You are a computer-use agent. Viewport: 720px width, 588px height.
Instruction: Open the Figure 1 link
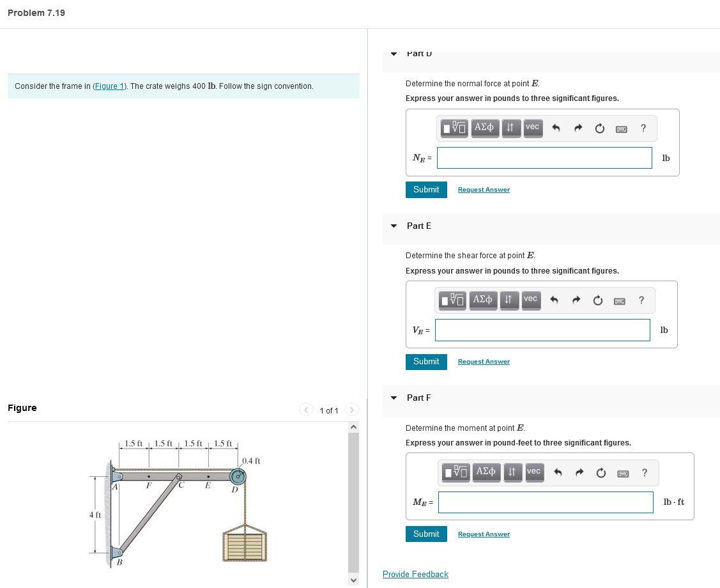[x=109, y=86]
